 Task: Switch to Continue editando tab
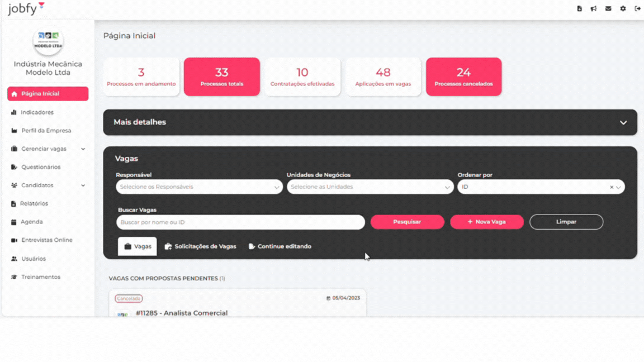coord(280,246)
